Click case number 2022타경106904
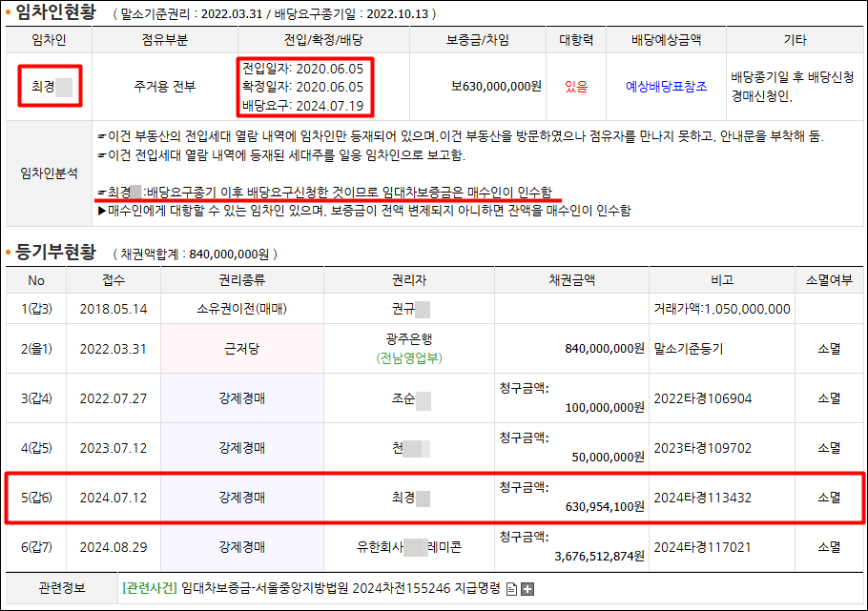Image resolution: width=868 pixels, height=611 pixels. (702, 398)
